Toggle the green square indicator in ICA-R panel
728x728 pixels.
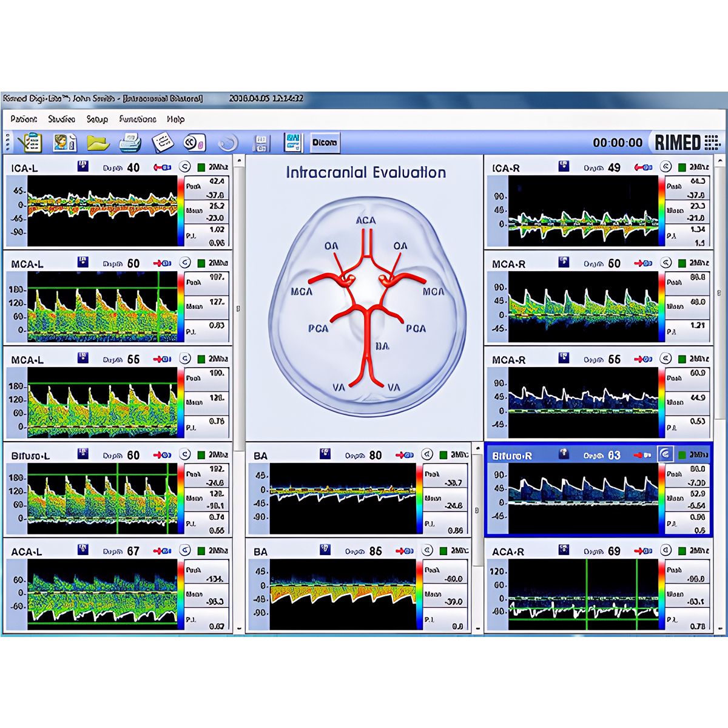click(x=682, y=167)
